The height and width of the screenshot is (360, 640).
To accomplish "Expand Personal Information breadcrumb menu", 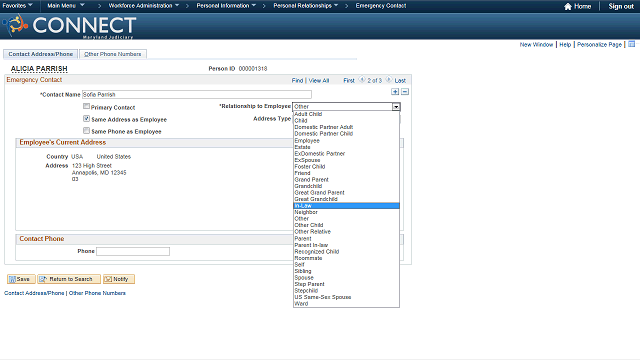I will click(226, 6).
